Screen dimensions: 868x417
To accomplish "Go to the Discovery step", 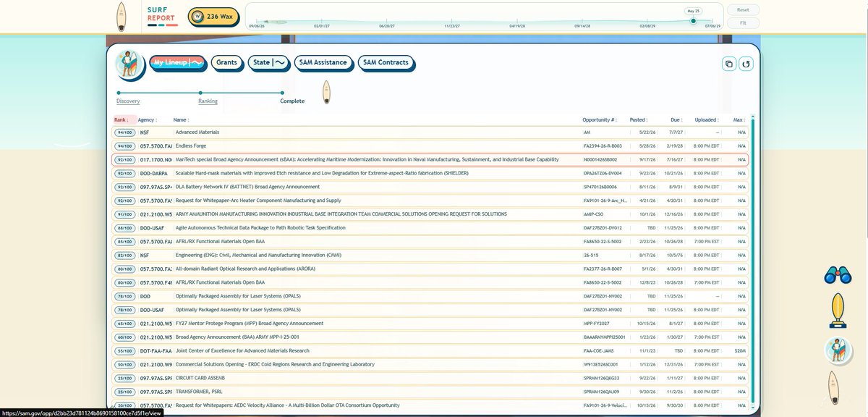I will [x=128, y=101].
